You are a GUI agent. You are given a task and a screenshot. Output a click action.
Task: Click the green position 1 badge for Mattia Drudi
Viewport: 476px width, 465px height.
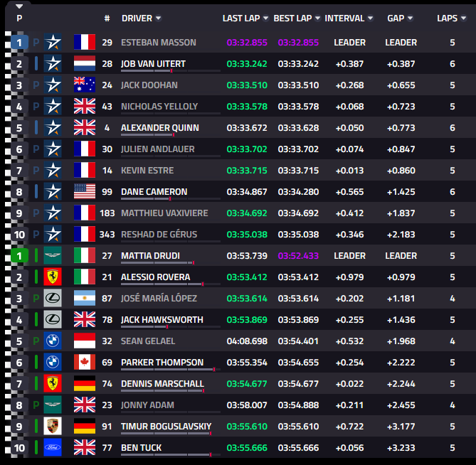click(19, 255)
